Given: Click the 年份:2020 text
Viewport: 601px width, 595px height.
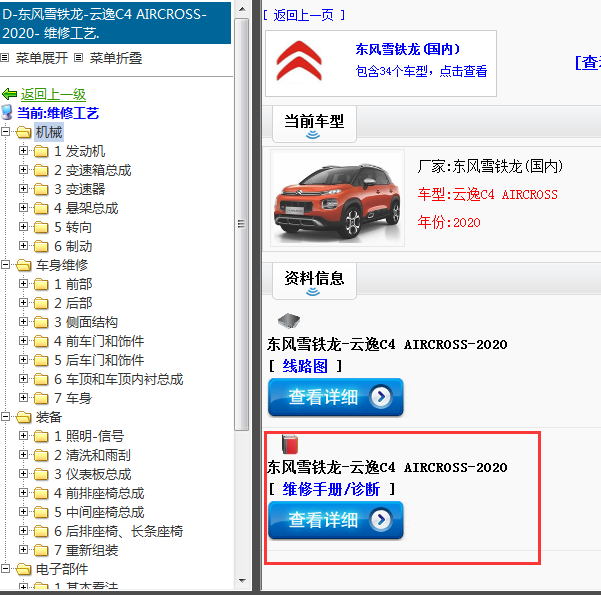Looking at the screenshot, I should coord(449,222).
